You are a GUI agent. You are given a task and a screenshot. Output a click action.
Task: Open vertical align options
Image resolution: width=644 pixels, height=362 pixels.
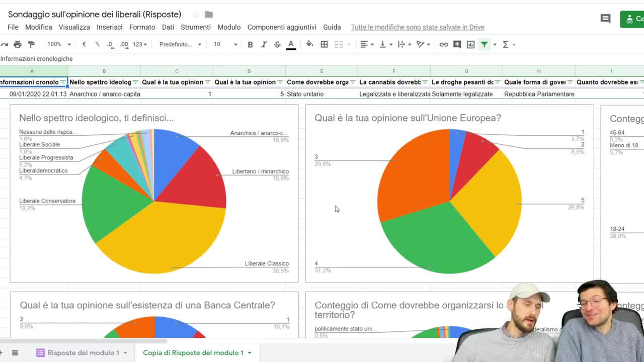(x=385, y=44)
